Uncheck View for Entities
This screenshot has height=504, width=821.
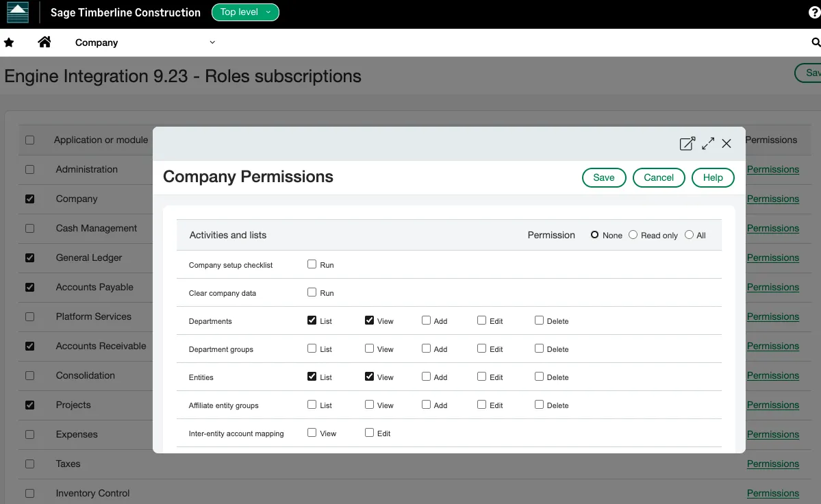pyautogui.click(x=370, y=377)
